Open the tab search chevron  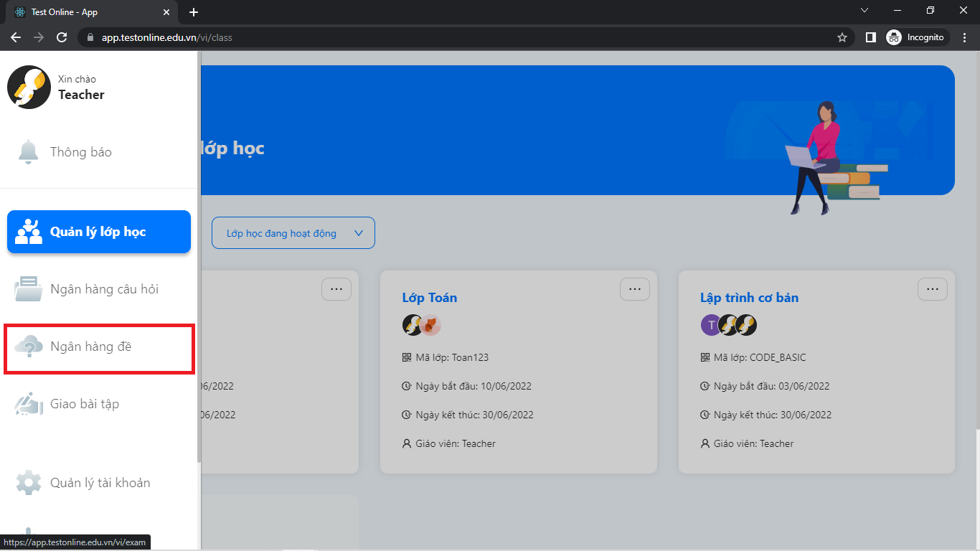tap(864, 11)
